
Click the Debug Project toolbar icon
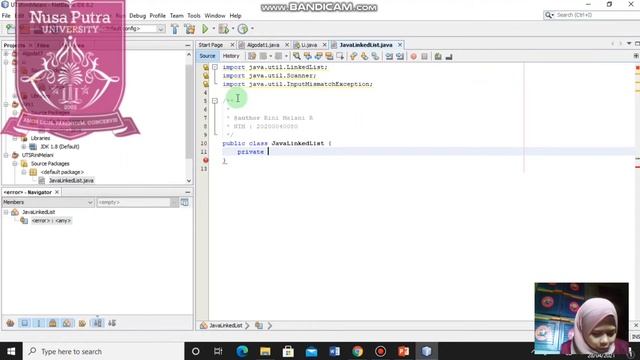click(223, 29)
